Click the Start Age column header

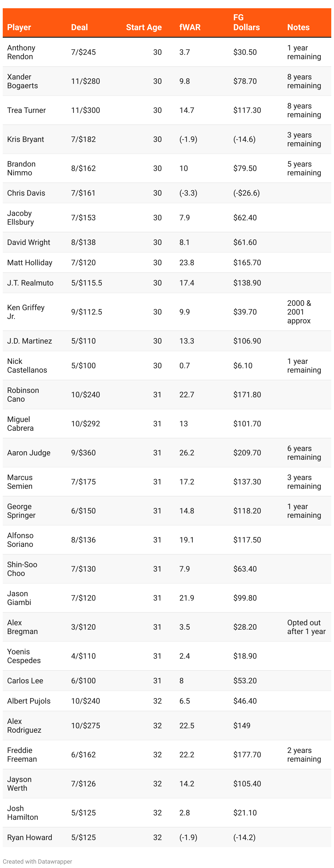(x=144, y=27)
